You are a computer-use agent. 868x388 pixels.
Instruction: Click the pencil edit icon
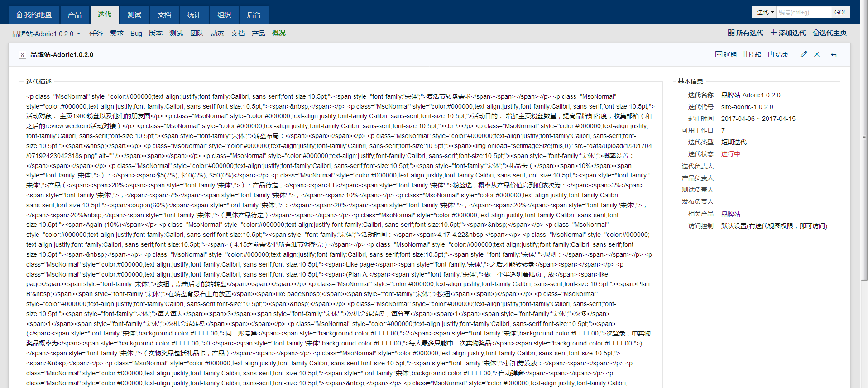pyautogui.click(x=803, y=54)
